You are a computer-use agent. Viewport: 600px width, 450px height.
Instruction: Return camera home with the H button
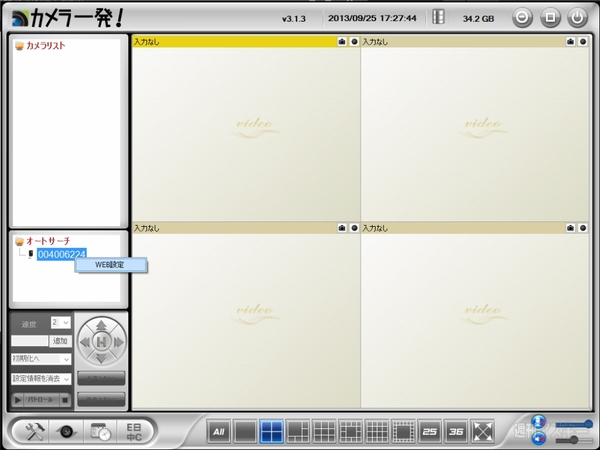click(x=101, y=342)
